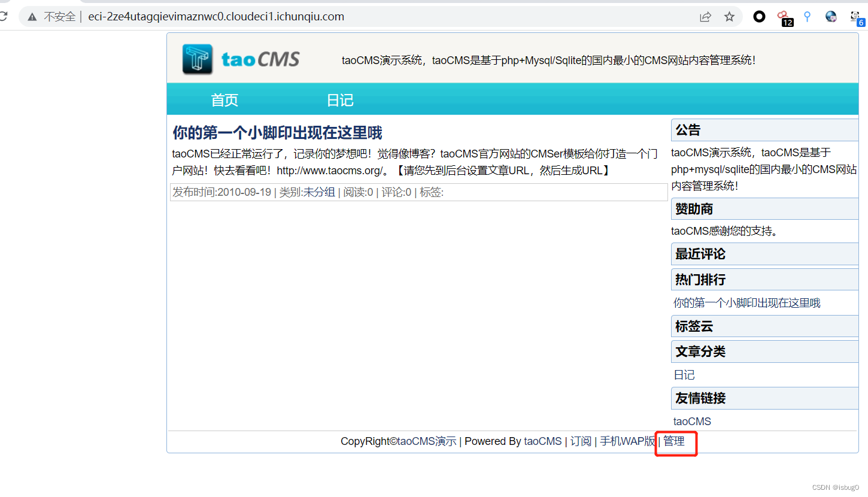Open the extension icon with badge 6
Viewport: 868px width, 497px height.
pyautogui.click(x=857, y=18)
